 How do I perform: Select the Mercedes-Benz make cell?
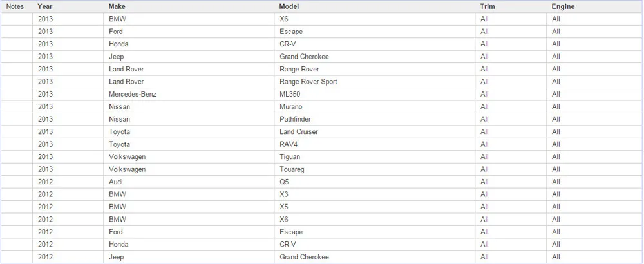pos(189,94)
